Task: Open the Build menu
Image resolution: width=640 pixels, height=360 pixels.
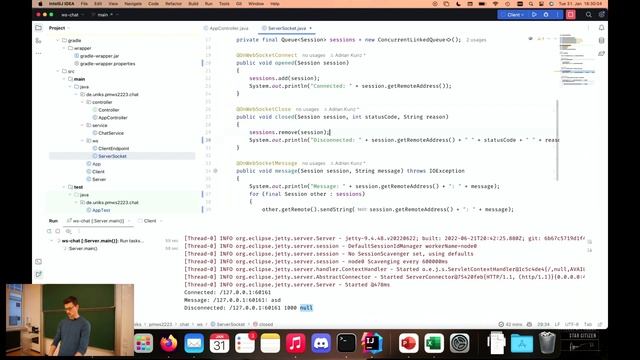Action: [193, 4]
